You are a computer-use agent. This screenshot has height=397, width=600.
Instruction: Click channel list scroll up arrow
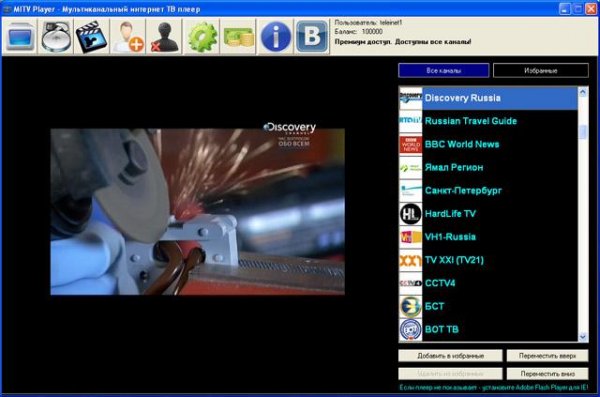583,92
